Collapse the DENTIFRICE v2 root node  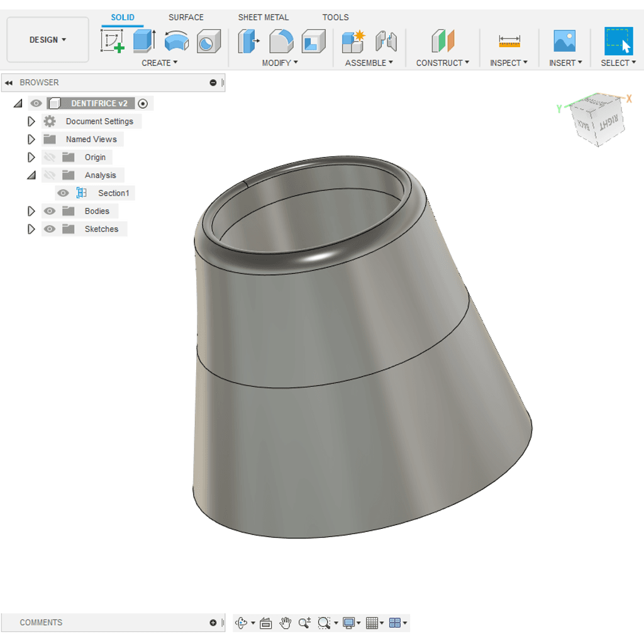tap(18, 104)
